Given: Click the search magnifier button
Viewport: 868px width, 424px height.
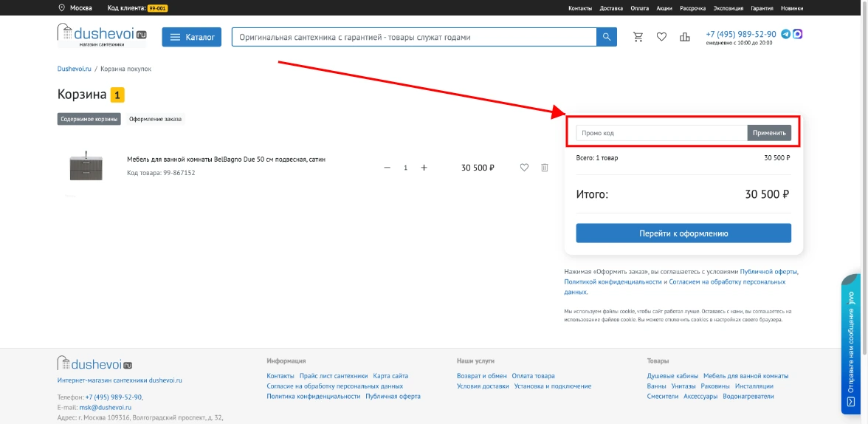Looking at the screenshot, I should tap(606, 38).
